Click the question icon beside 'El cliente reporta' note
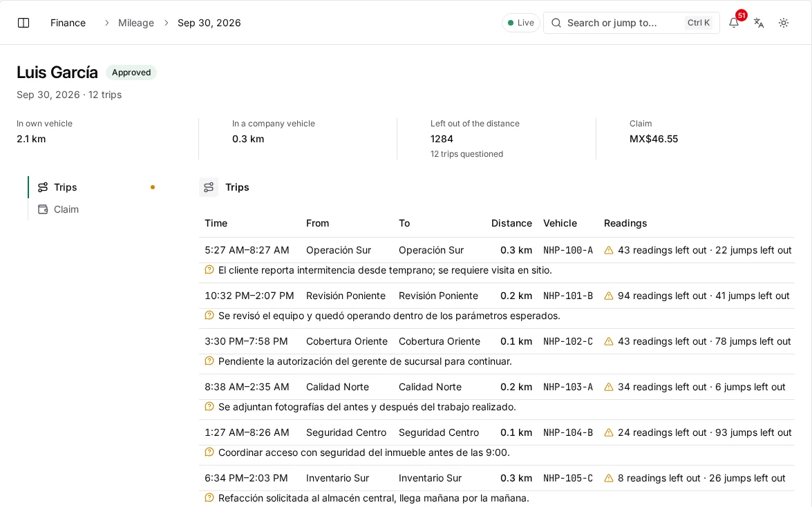The width and height of the screenshot is (812, 507). (x=209, y=270)
